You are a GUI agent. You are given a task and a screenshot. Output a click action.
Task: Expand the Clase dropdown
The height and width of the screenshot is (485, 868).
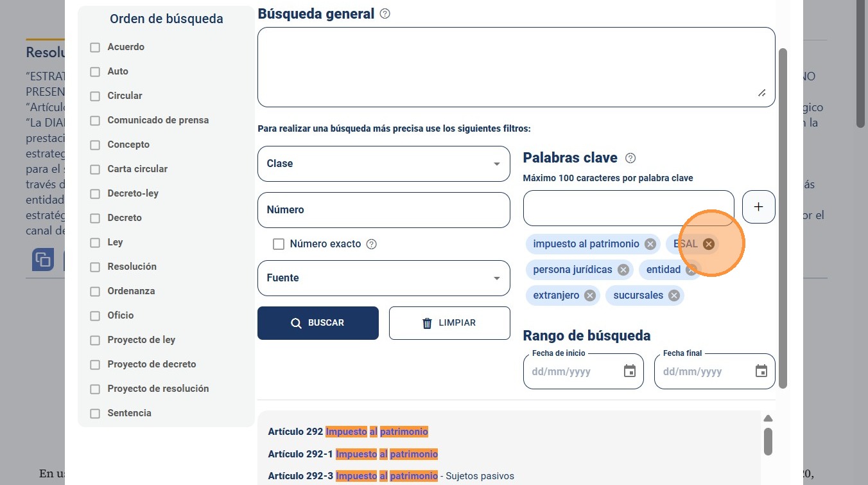(384, 164)
